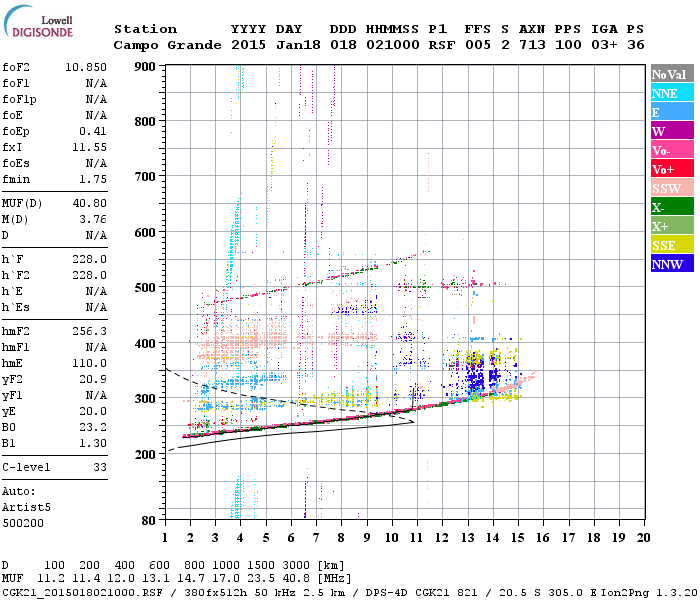Click the Lowell Digisonde logo
700x600 pixels.
[38, 22]
